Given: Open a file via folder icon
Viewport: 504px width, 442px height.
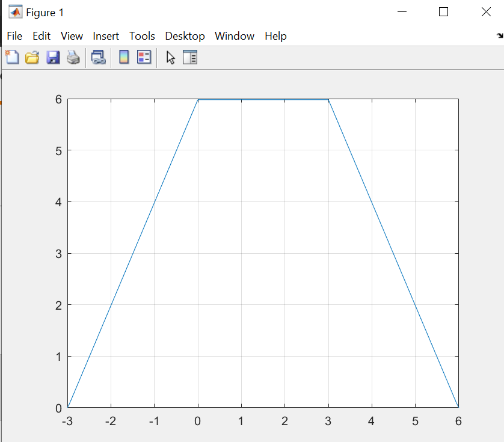Looking at the screenshot, I should tap(32, 58).
